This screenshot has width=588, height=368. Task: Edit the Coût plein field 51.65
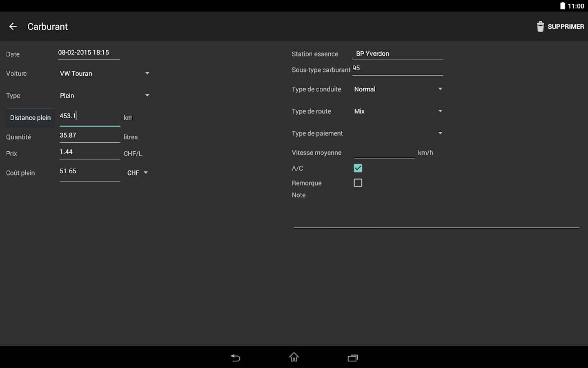(90, 172)
